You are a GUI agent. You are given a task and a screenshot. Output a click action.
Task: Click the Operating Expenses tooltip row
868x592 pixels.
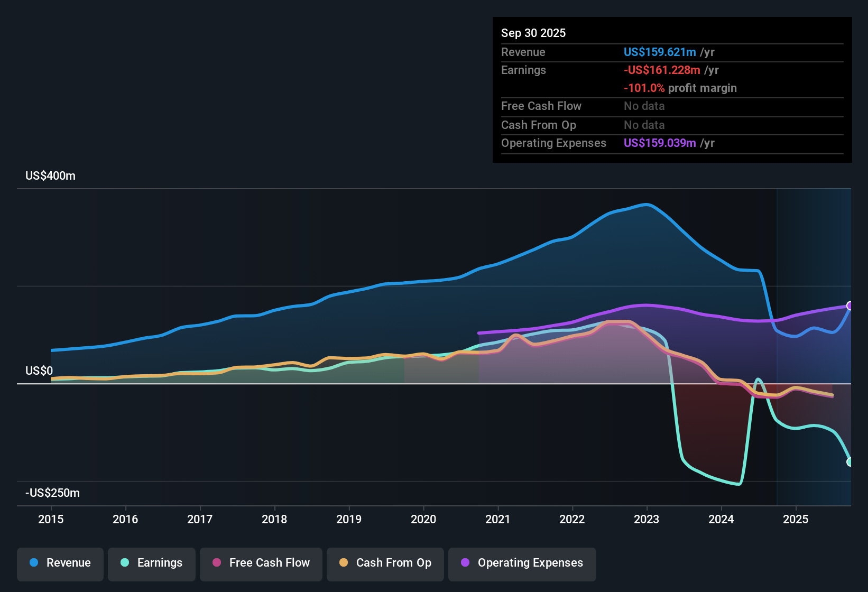(608, 143)
